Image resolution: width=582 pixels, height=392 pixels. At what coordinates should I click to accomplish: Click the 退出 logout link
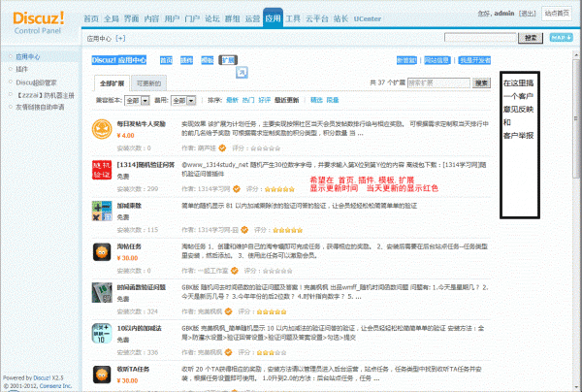click(527, 14)
